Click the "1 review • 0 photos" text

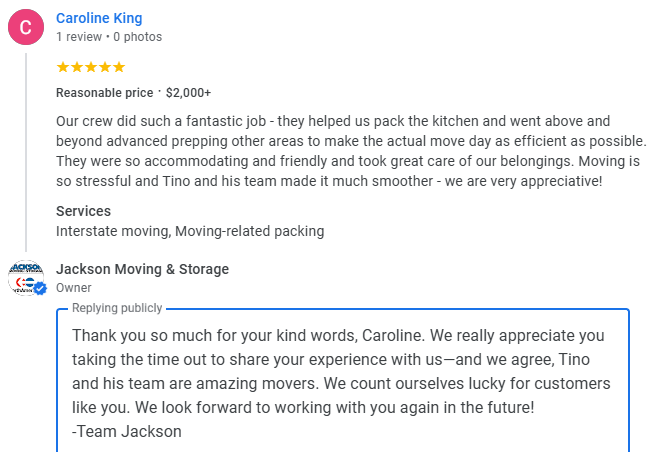(109, 37)
